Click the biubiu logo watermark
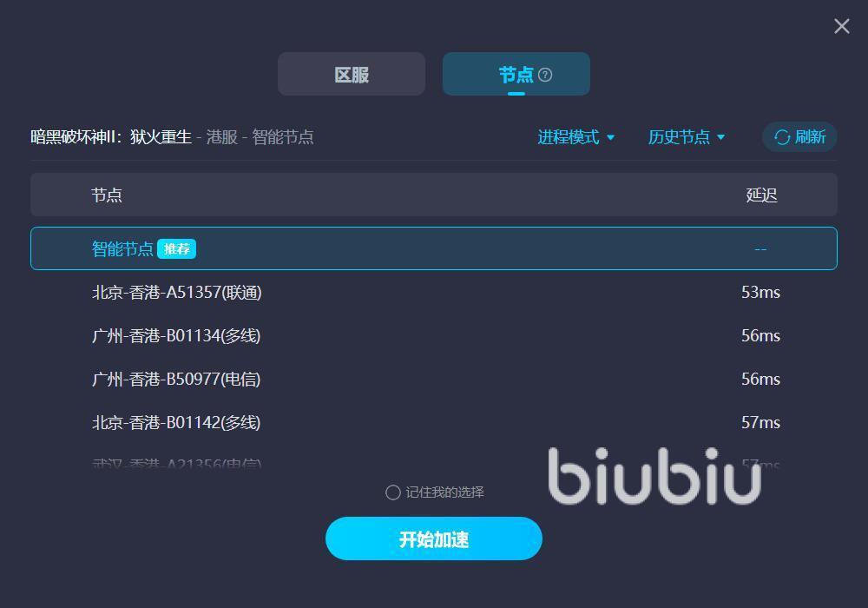The height and width of the screenshot is (608, 868). coord(654,476)
